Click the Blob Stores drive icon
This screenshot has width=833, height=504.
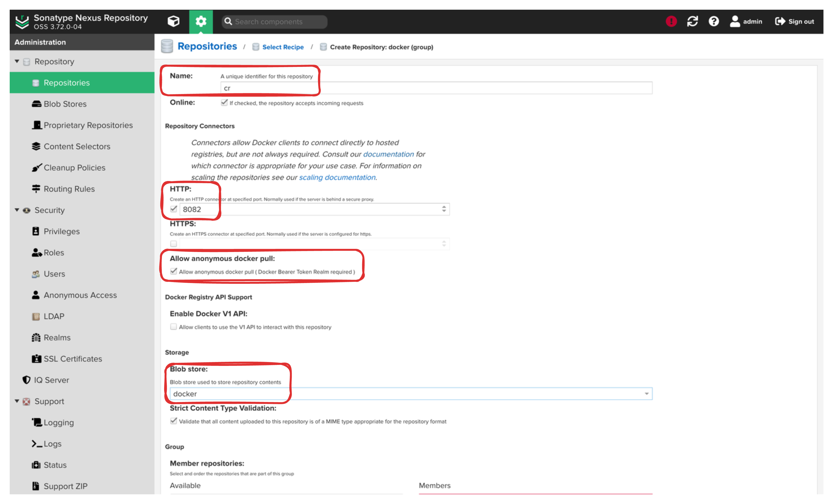click(x=36, y=104)
